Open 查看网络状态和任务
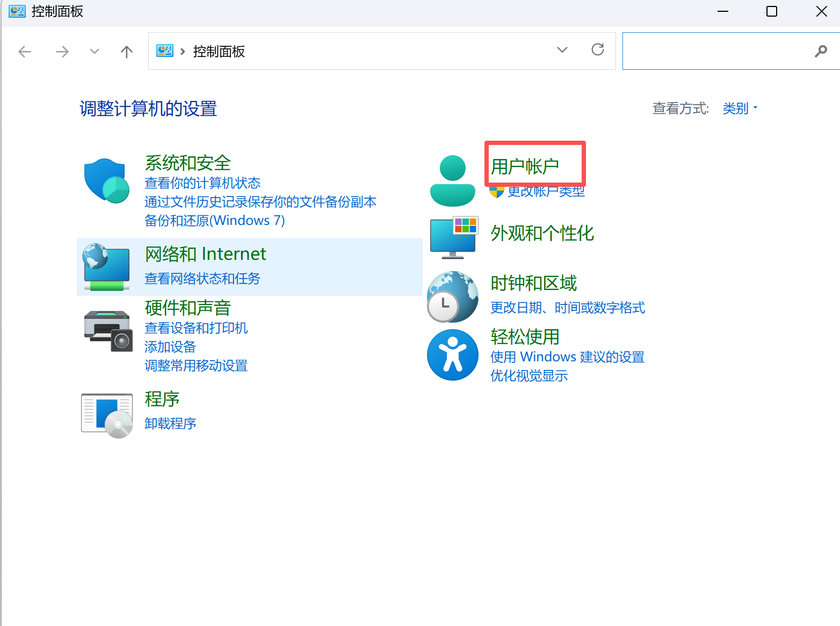 click(202, 279)
